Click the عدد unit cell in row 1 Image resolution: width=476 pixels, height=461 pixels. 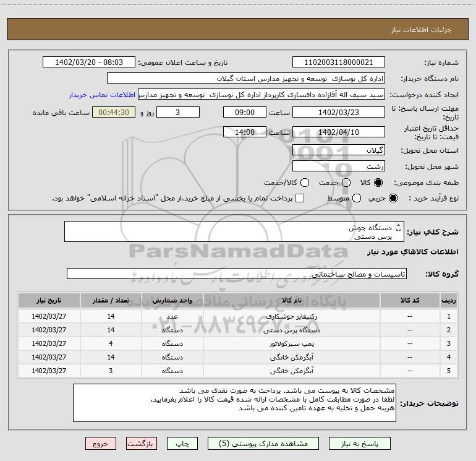[x=172, y=316]
